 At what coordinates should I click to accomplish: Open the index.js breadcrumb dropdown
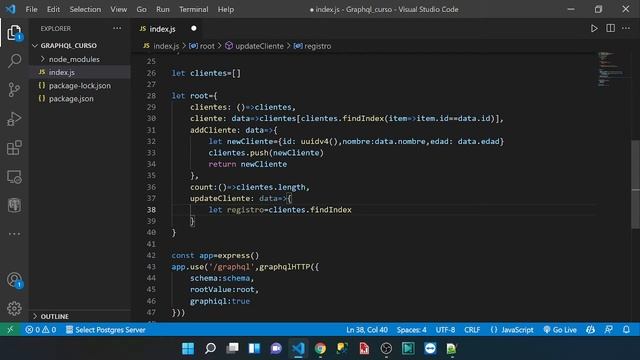(x=162, y=46)
